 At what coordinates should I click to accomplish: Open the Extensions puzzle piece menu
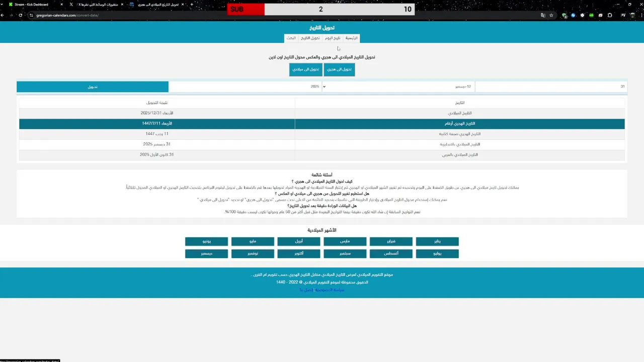[x=610, y=15]
